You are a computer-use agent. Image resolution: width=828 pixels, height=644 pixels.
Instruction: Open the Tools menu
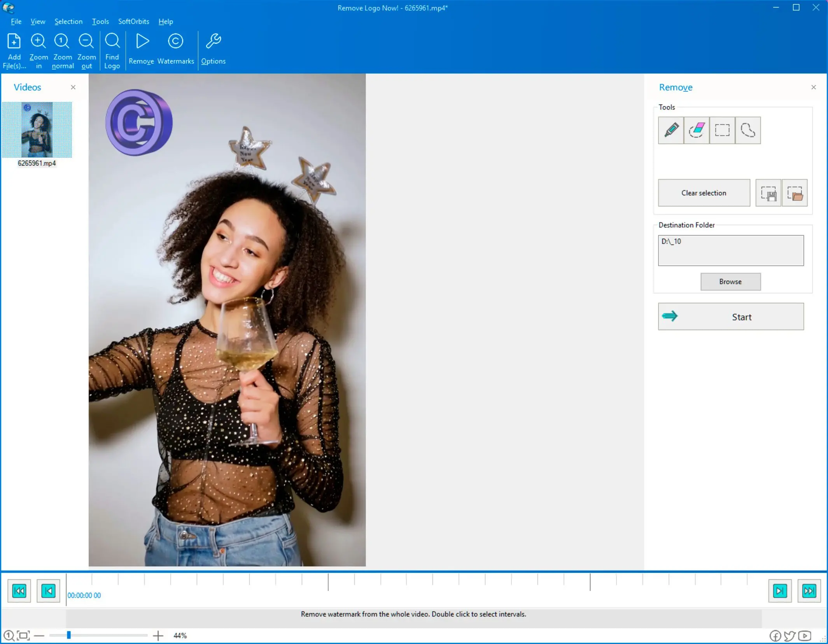tap(100, 21)
